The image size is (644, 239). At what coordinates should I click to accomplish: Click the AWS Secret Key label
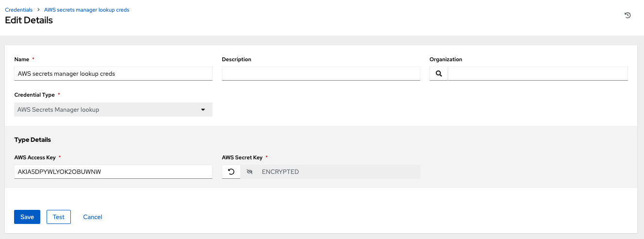tap(242, 157)
